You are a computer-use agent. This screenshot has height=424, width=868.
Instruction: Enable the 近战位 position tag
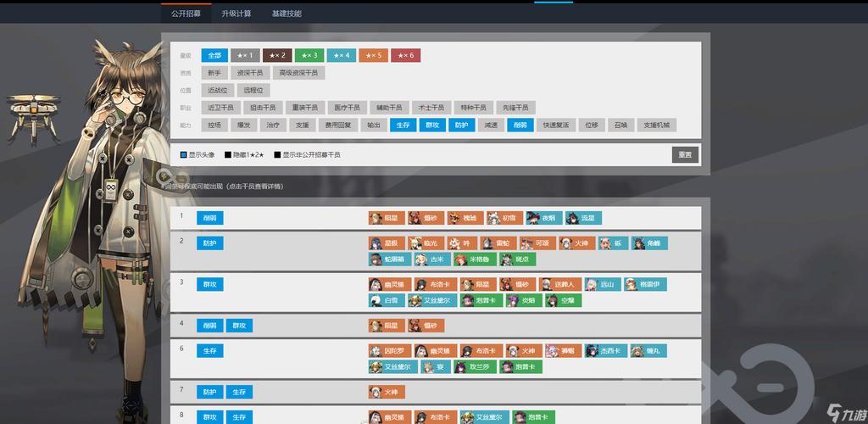(x=218, y=90)
